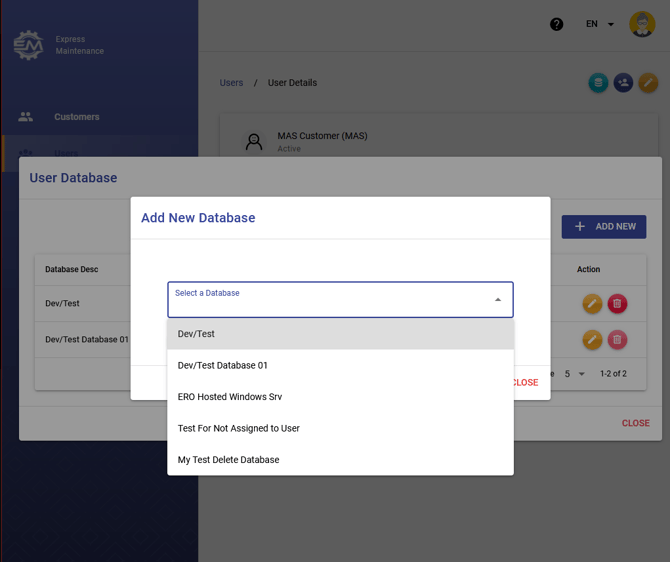Click the Express Maintenance gear logo
The image size is (670, 562).
coord(28,45)
